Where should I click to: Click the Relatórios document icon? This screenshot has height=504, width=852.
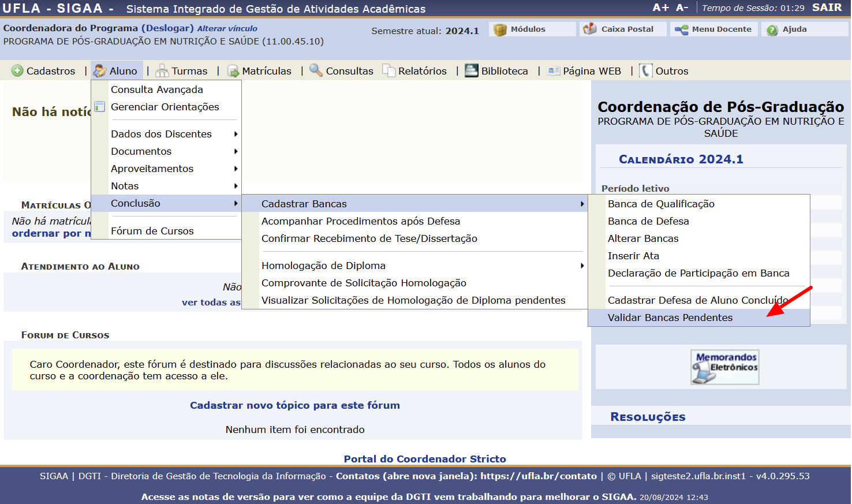389,70
